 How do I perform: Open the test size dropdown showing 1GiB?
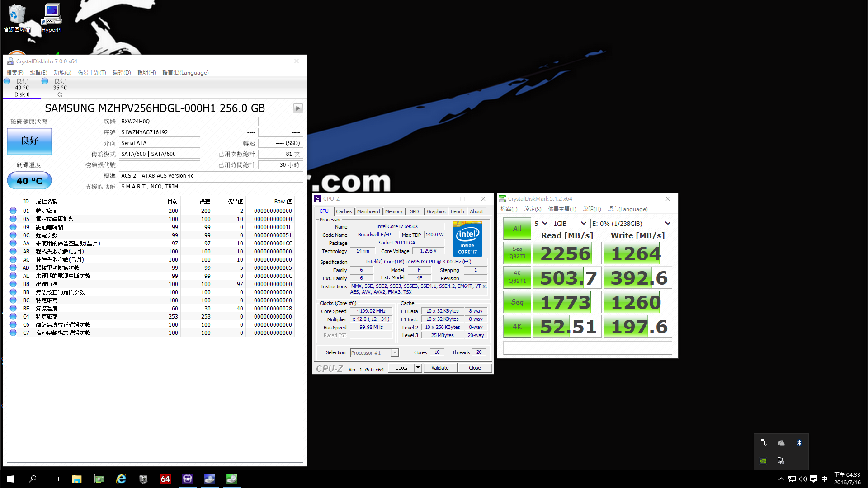(570, 224)
